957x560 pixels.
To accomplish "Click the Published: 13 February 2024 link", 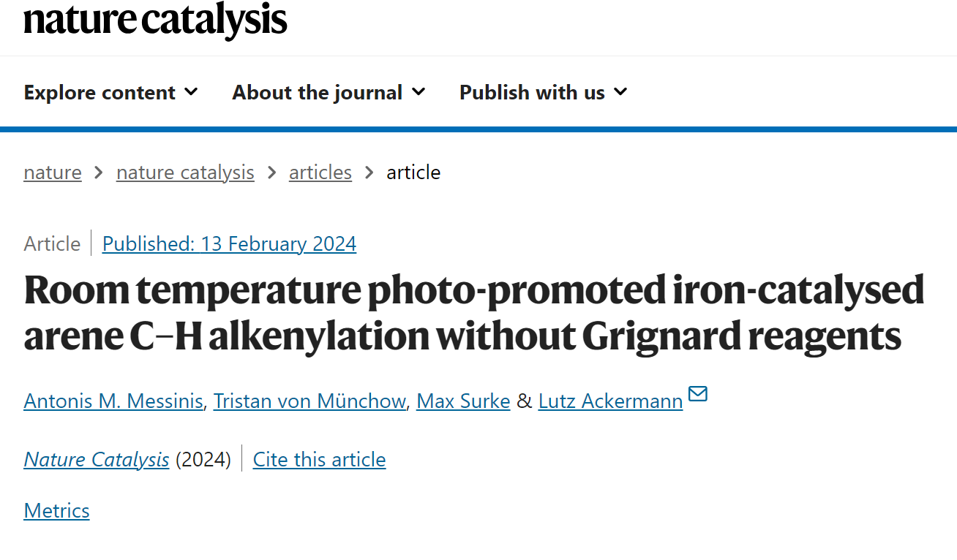I will pyautogui.click(x=229, y=243).
